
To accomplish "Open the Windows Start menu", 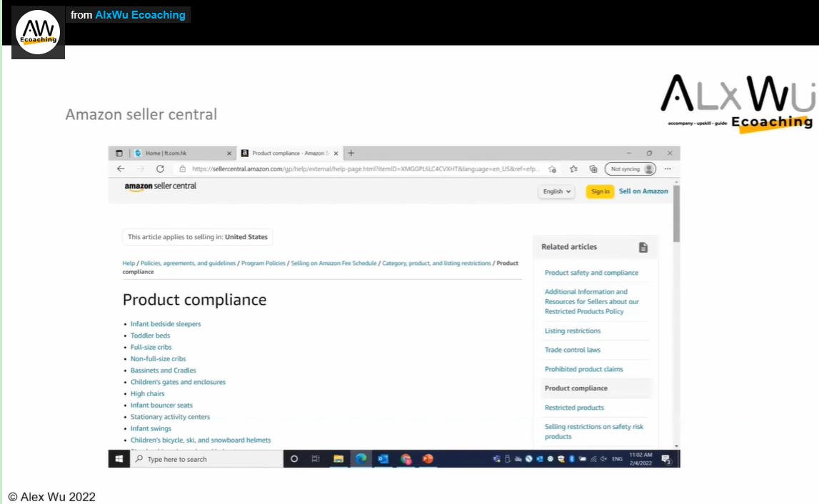I will coord(119,458).
